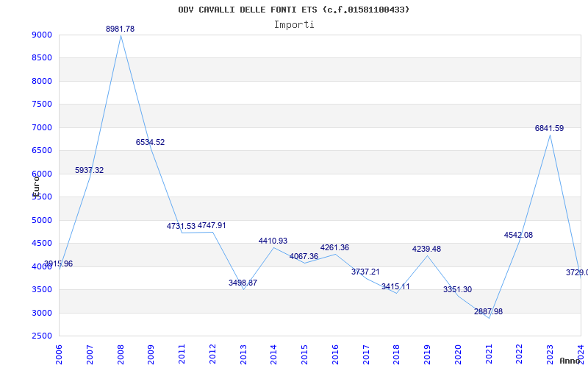The height and width of the screenshot is (368, 588).
Task: Select the 2018 year axis label
Action: point(396,355)
